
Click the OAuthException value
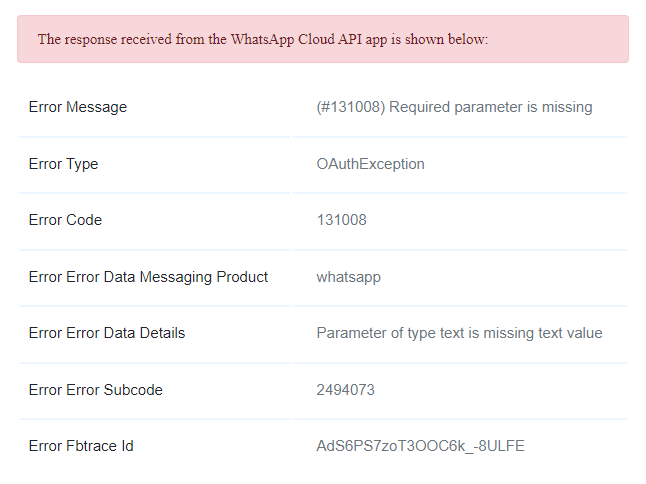click(370, 164)
